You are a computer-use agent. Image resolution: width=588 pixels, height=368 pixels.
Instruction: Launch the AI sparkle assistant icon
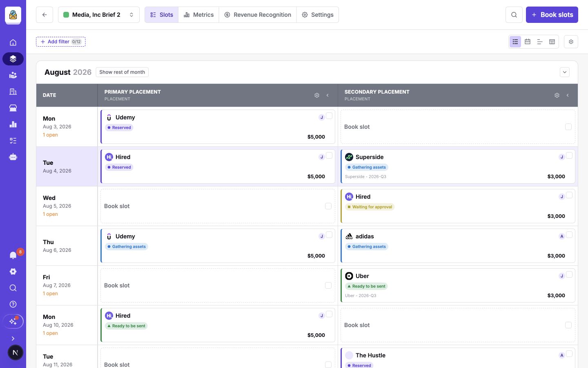coord(13,321)
